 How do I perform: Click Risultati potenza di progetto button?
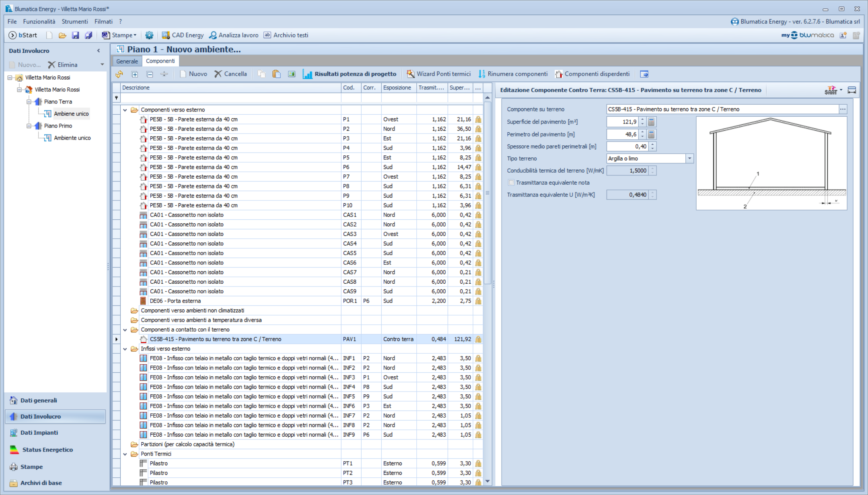350,74
